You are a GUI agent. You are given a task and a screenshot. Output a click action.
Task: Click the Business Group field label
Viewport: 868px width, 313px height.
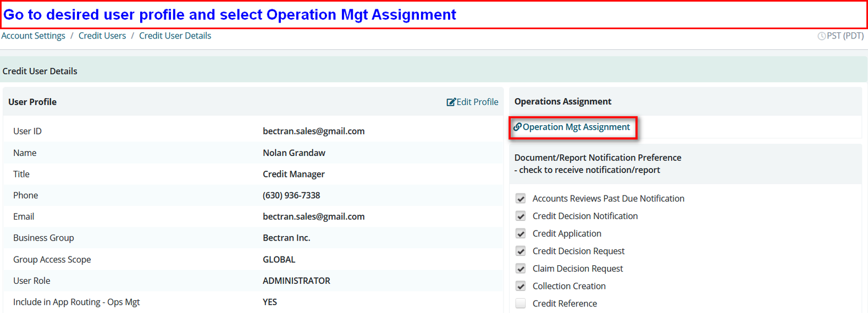[x=43, y=238]
